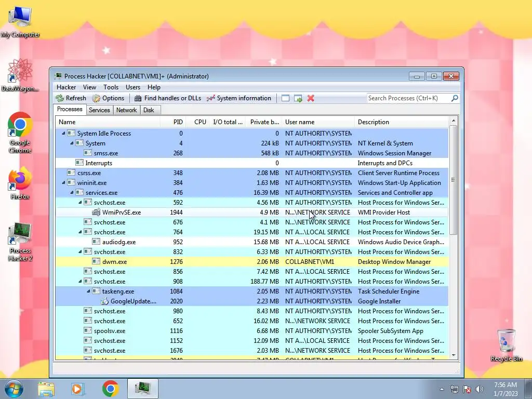The image size is (532, 399).
Task: Click the csrss.exe process icon
Action: 71,172
